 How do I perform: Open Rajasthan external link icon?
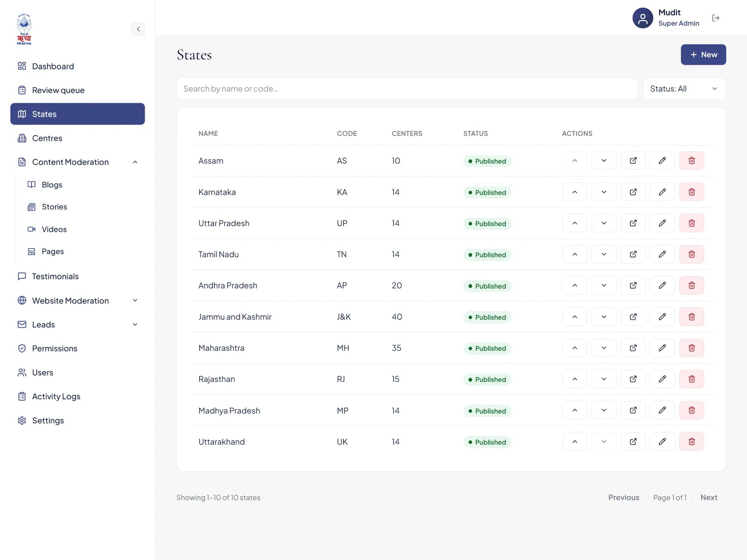tap(633, 379)
